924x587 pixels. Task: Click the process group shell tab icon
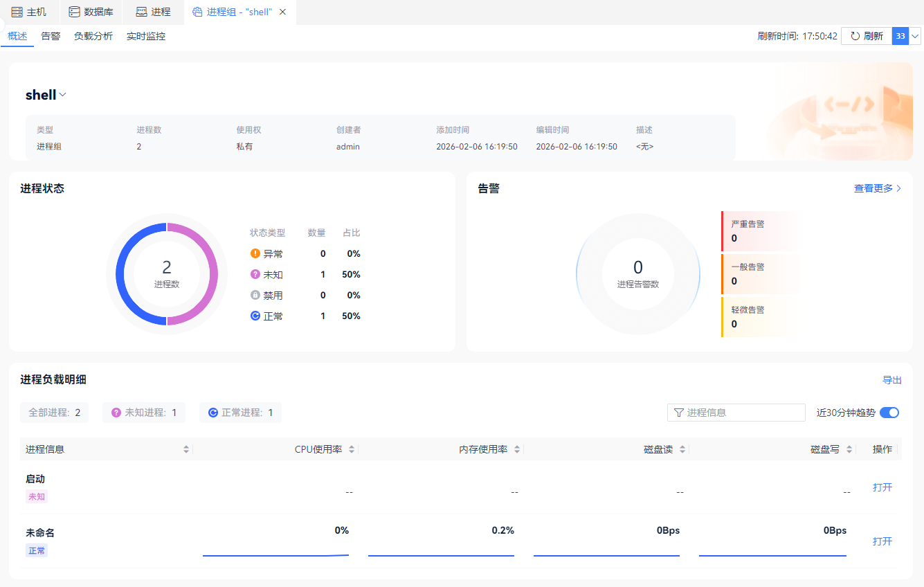[197, 12]
